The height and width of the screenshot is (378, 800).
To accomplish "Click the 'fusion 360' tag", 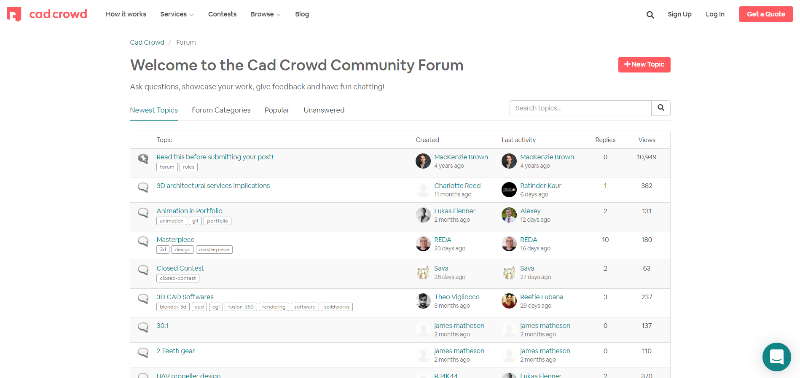I will point(240,307).
